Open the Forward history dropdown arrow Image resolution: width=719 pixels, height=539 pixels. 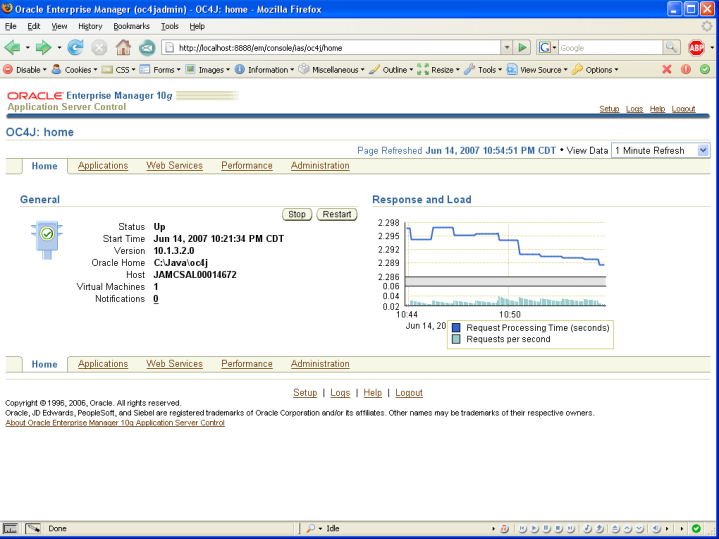pyautogui.click(x=59, y=47)
